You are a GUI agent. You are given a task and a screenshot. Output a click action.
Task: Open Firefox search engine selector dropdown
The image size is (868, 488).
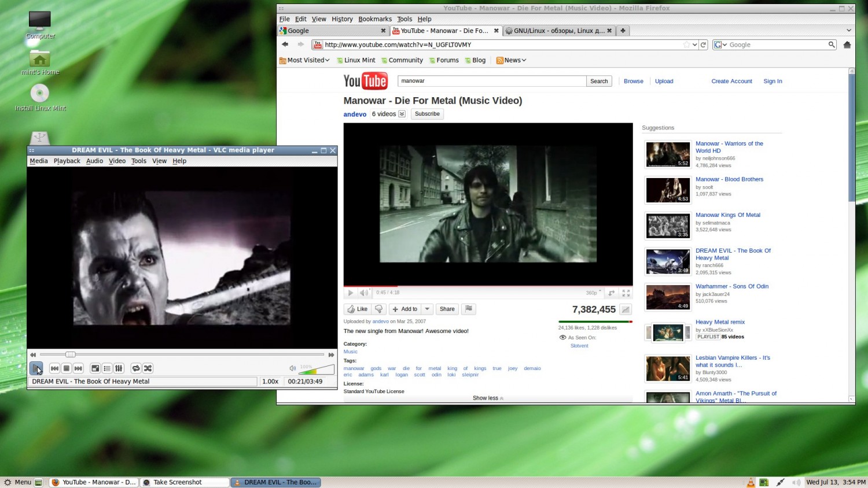721,45
